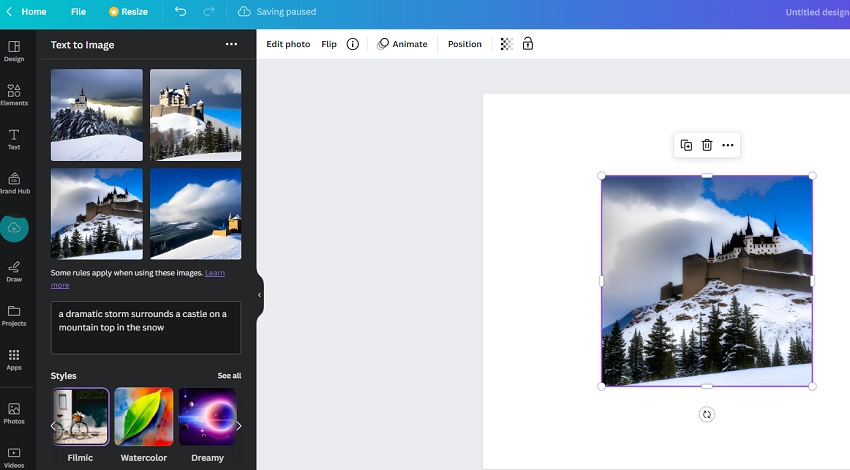Open the Apps sidebar tab
This screenshot has height=470, width=850.
pos(14,360)
